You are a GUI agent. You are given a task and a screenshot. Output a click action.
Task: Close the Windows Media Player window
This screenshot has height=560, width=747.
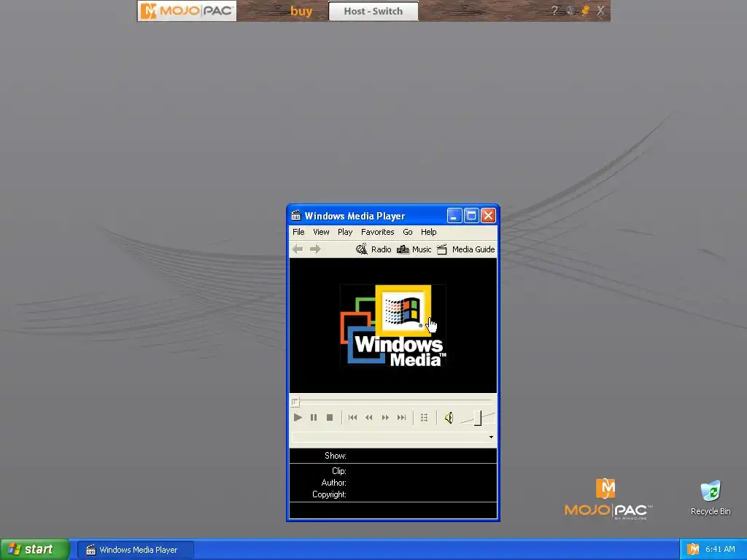pos(488,216)
